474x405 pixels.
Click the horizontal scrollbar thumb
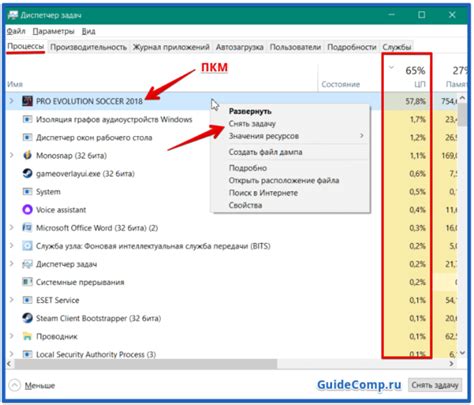[x=146, y=364]
